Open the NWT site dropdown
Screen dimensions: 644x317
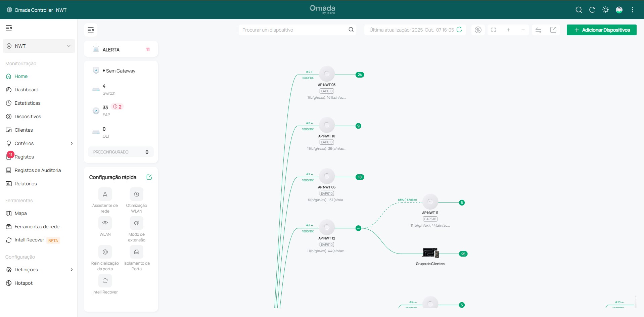click(x=39, y=46)
